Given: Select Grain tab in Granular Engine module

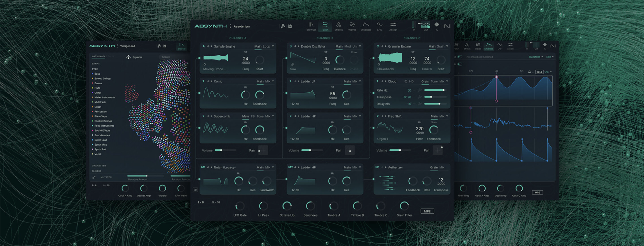Looking at the screenshot, I should pyautogui.click(x=440, y=46).
